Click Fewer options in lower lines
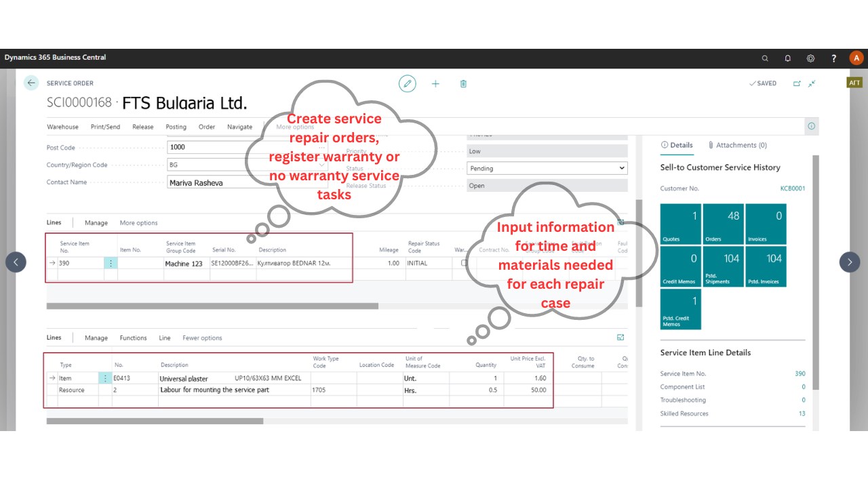Screen dimensions: 868x488 (x=202, y=338)
